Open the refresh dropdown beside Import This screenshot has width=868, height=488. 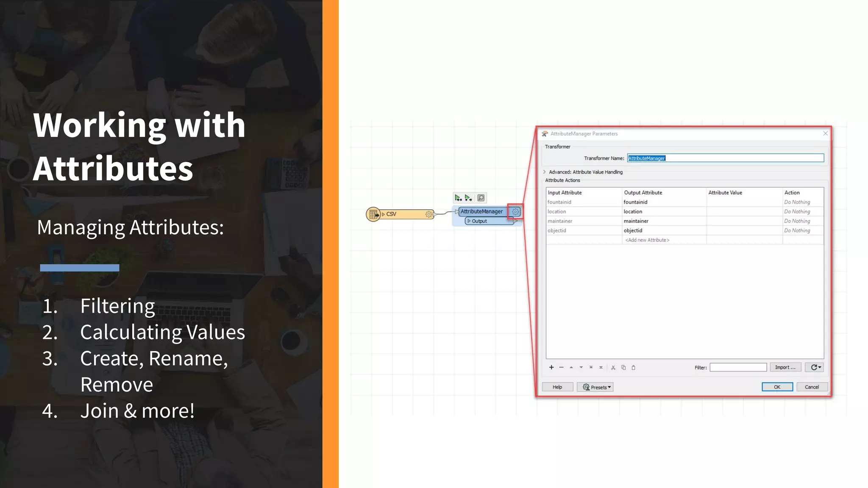point(814,367)
